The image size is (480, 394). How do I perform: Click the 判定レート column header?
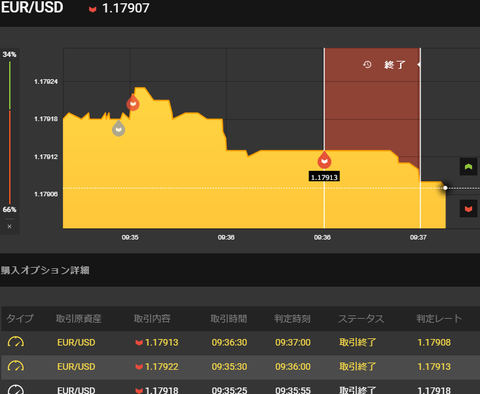click(439, 319)
